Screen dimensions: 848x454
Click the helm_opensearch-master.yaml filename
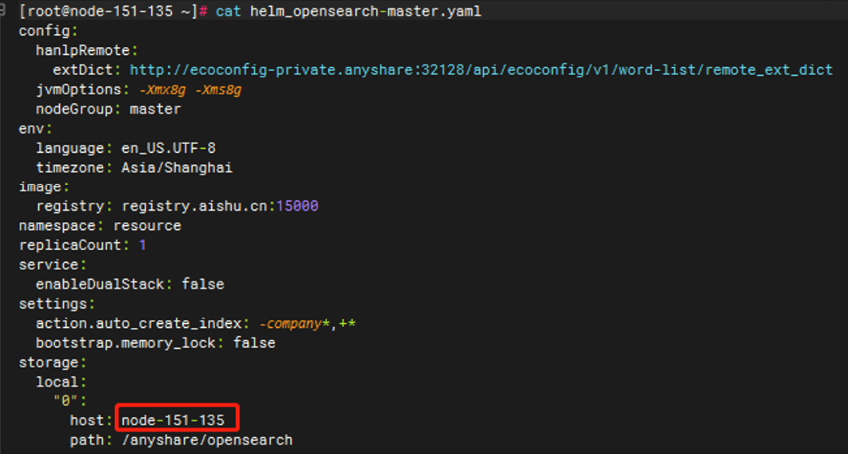pos(365,12)
